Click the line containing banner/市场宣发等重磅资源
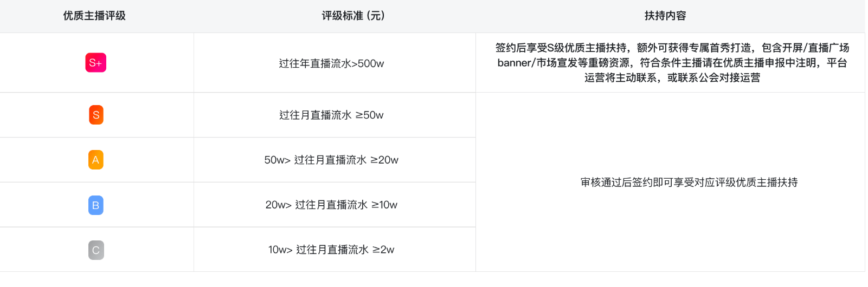This screenshot has width=868, height=287. tap(672, 63)
